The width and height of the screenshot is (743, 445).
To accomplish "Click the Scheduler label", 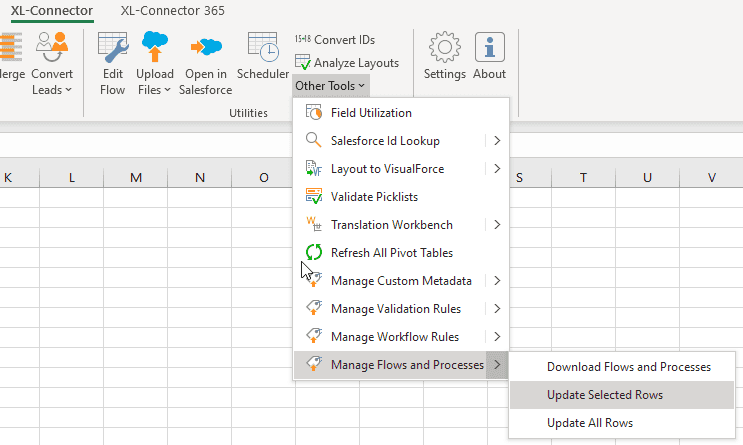I will [x=263, y=74].
